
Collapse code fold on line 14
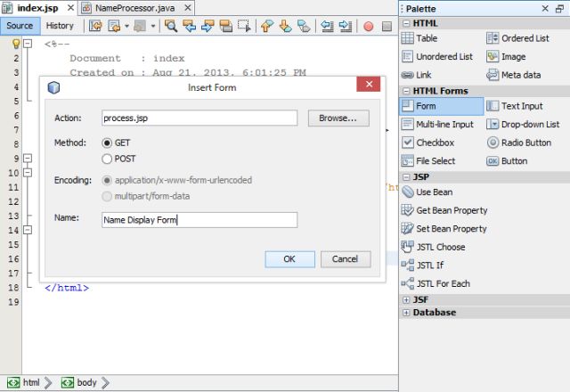(28, 230)
